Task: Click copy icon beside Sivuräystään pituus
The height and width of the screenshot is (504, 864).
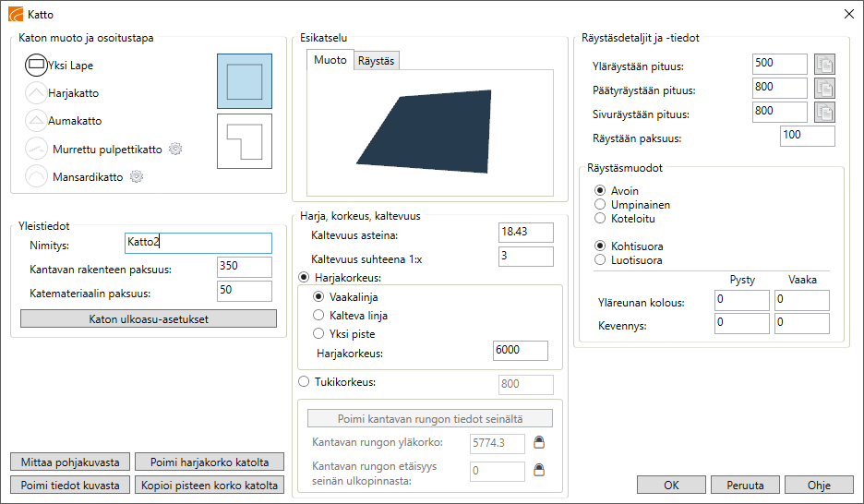Action: click(824, 113)
